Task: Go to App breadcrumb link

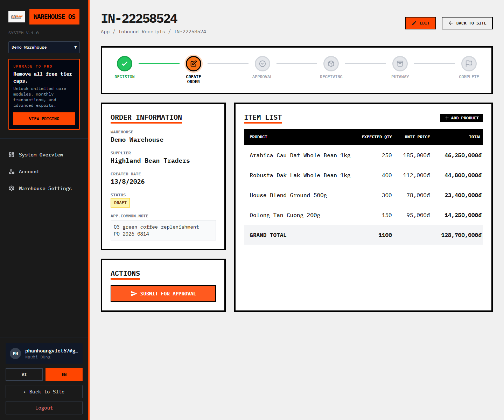Action: coord(105,31)
